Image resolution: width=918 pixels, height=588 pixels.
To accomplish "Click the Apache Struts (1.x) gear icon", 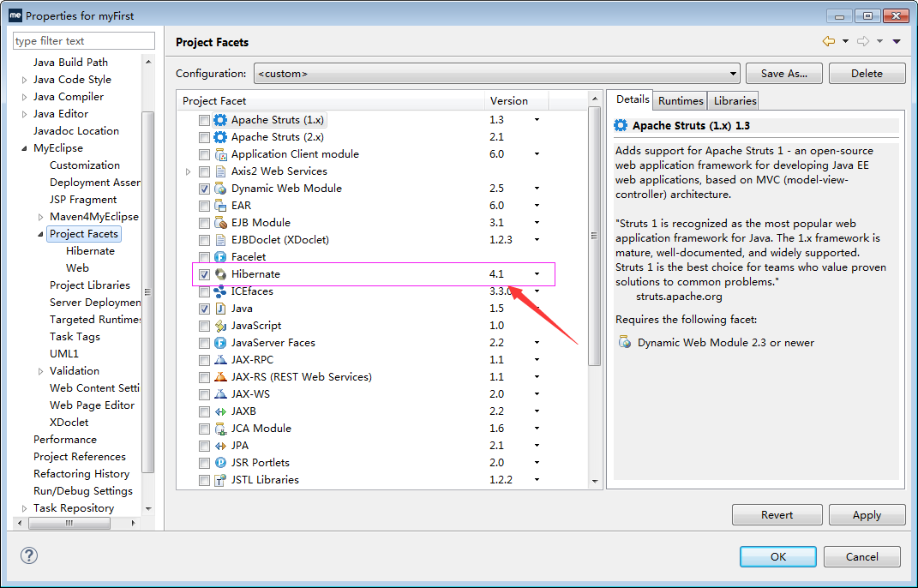I will click(x=220, y=120).
